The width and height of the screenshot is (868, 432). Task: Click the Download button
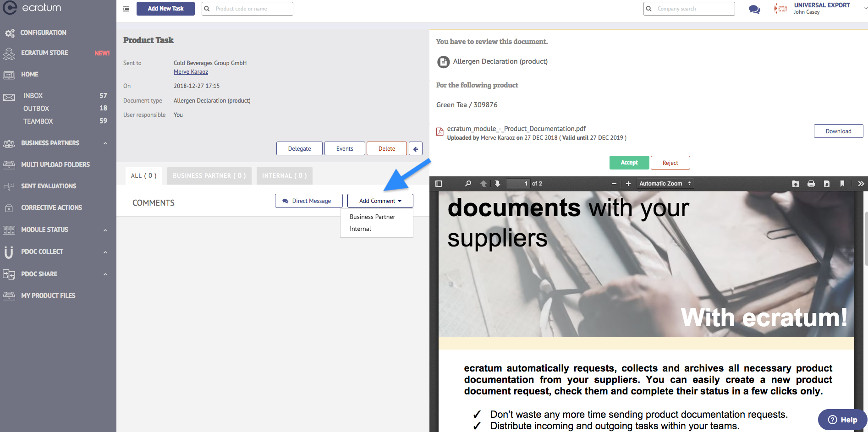839,131
